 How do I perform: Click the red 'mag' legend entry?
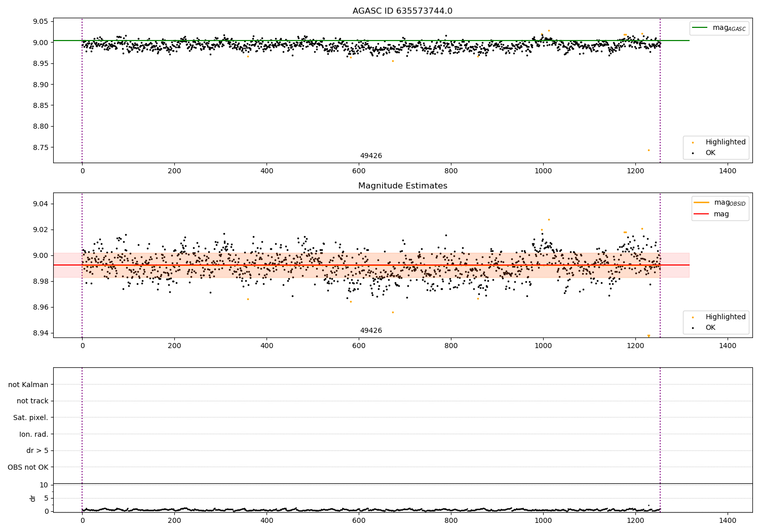pyautogui.click(x=712, y=214)
